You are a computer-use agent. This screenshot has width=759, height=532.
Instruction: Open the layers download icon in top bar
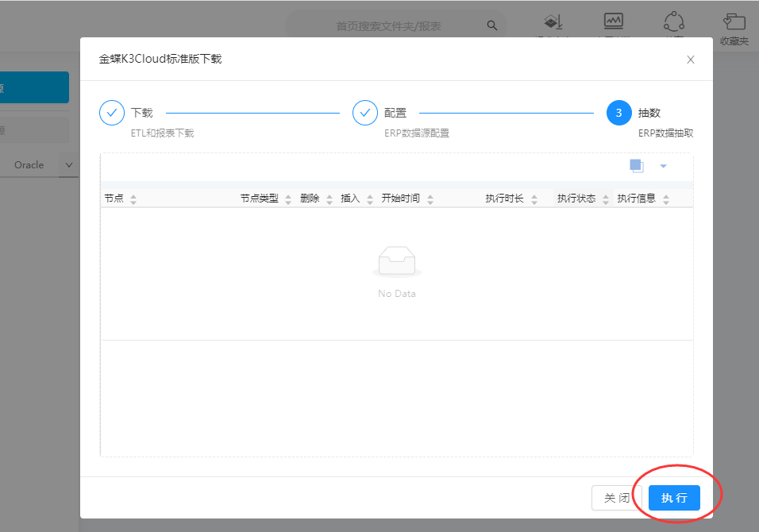[x=553, y=21]
